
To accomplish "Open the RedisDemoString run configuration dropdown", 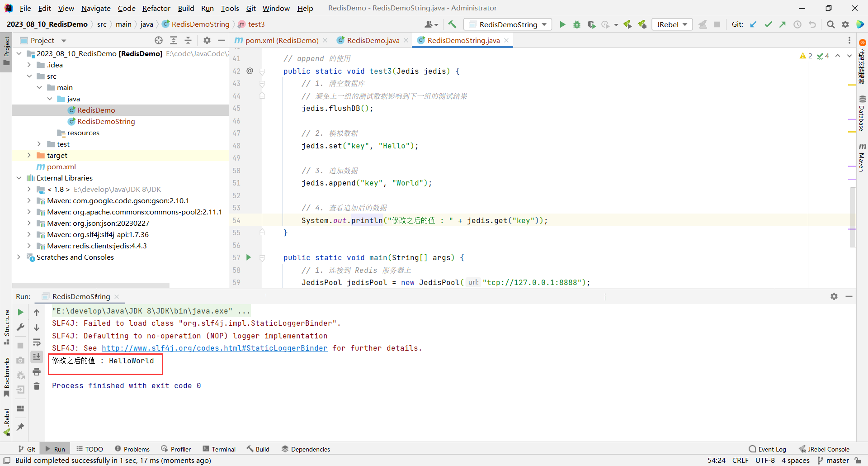I will pyautogui.click(x=509, y=24).
